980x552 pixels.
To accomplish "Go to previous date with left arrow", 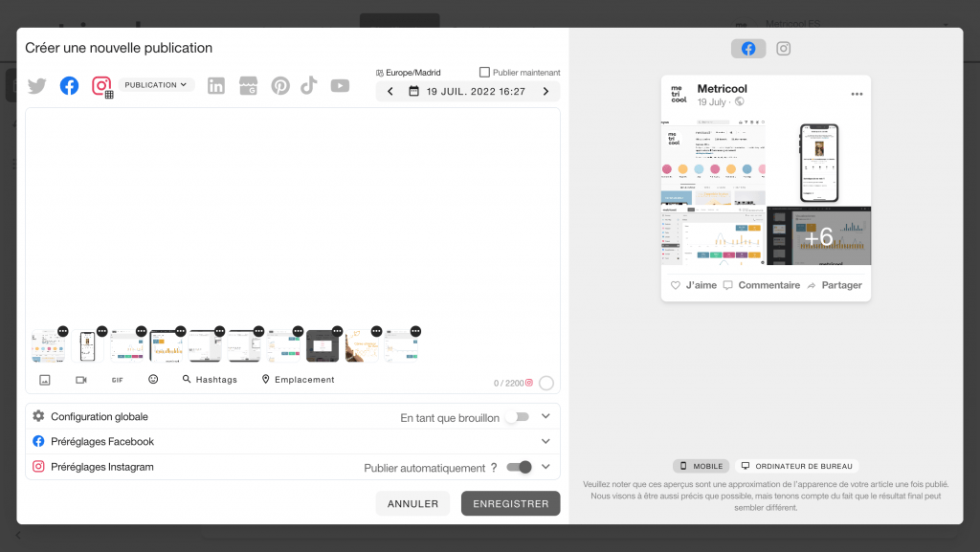I will click(x=390, y=91).
